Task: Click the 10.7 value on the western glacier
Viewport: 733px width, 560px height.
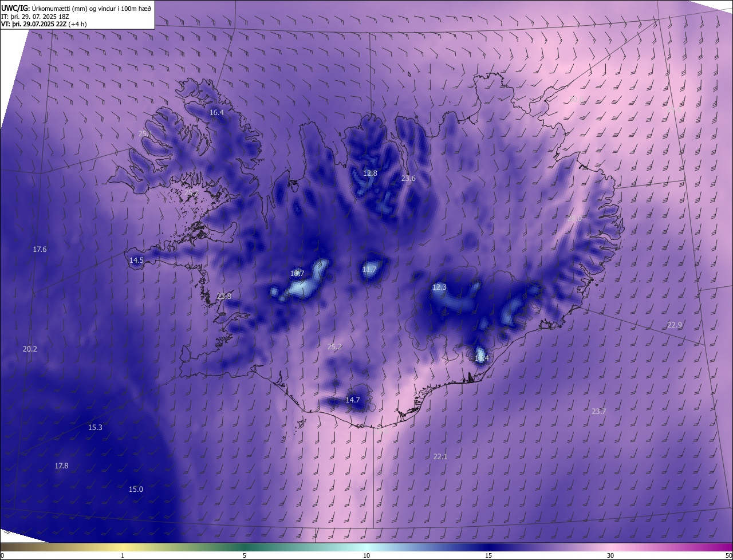Action: pos(297,274)
